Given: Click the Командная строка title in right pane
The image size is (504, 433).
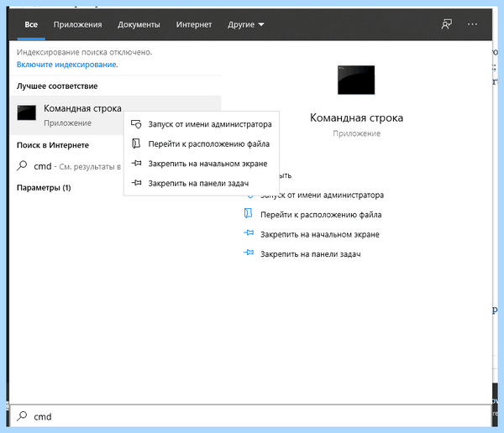Looking at the screenshot, I should pyautogui.click(x=356, y=117).
